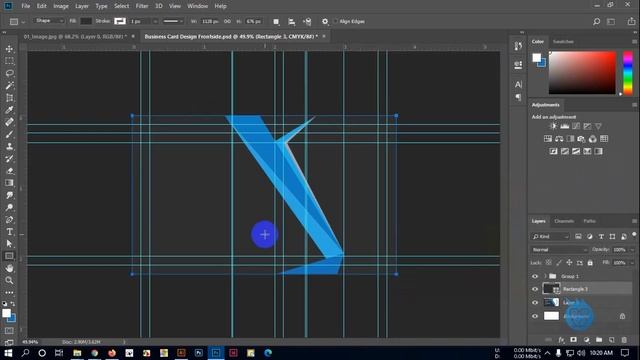Click the shape width input field
This screenshot has width=640, height=360.
(x=211, y=21)
